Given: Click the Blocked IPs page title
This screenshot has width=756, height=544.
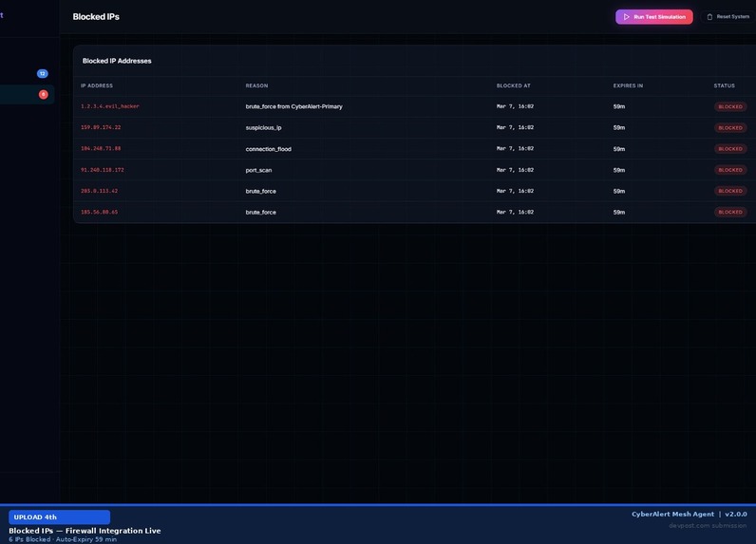Looking at the screenshot, I should [x=96, y=17].
